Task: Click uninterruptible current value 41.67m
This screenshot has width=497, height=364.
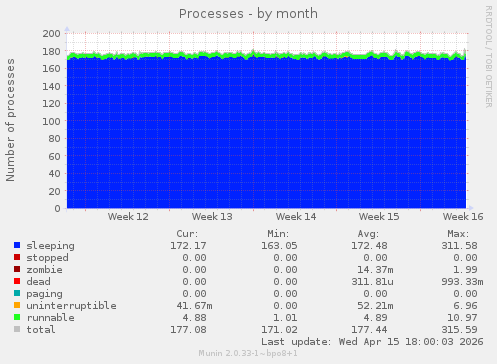Action: (194, 306)
